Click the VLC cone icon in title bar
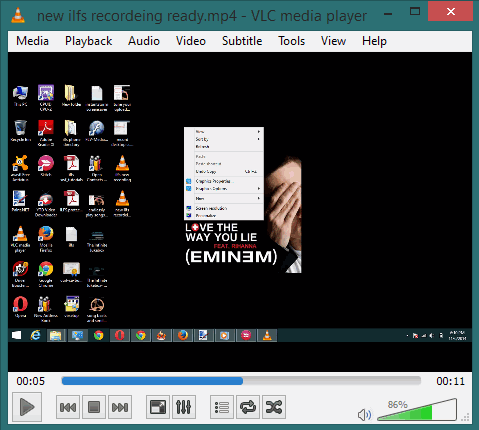 pyautogui.click(x=18, y=15)
